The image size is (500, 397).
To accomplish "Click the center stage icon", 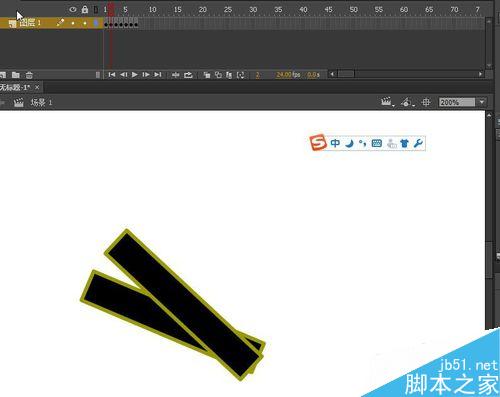I will coord(426,102).
